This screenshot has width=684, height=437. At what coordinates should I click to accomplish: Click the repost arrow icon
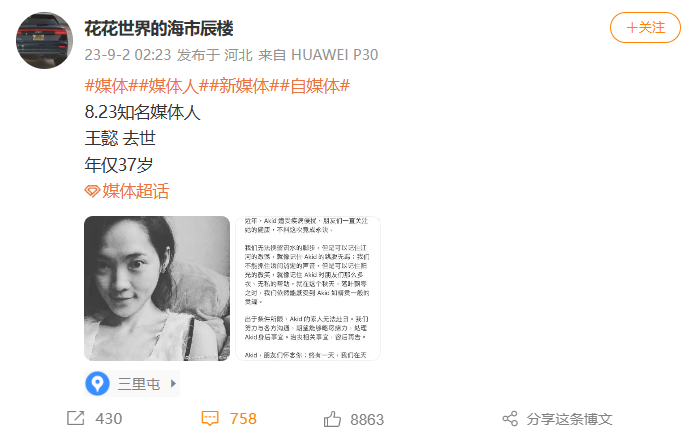point(75,418)
